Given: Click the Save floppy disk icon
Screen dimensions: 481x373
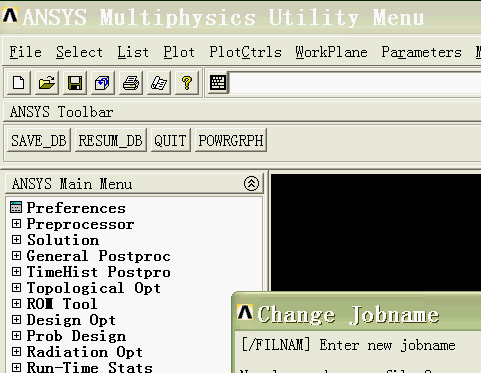Looking at the screenshot, I should point(75,83).
